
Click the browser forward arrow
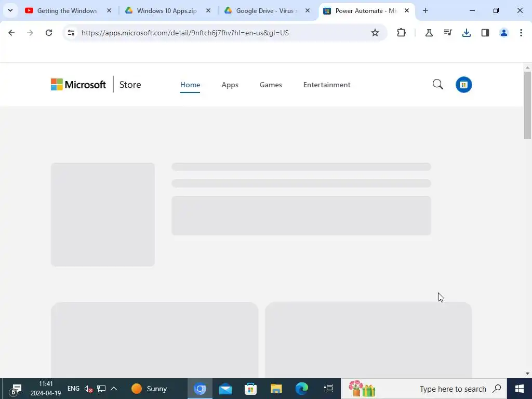coord(30,33)
